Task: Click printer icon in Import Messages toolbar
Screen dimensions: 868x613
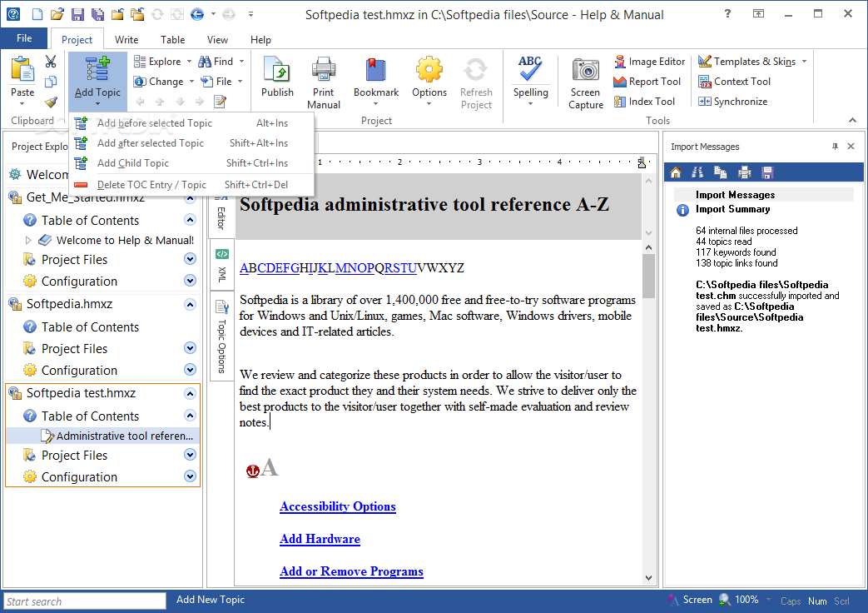Action: click(x=745, y=172)
